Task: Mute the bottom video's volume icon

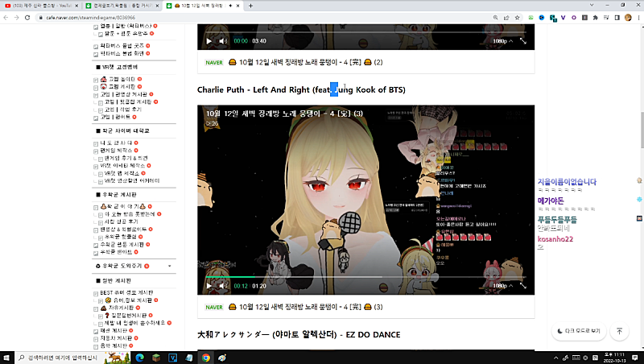Action: 223,285
